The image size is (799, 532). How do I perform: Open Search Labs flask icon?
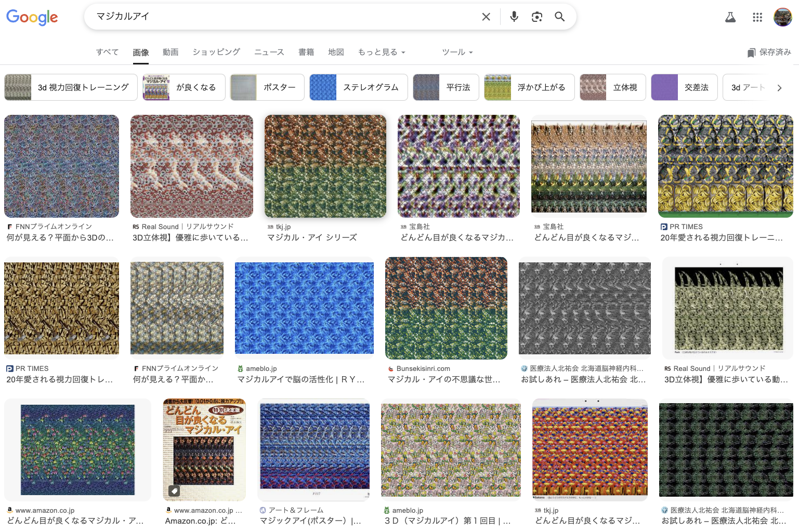730,18
